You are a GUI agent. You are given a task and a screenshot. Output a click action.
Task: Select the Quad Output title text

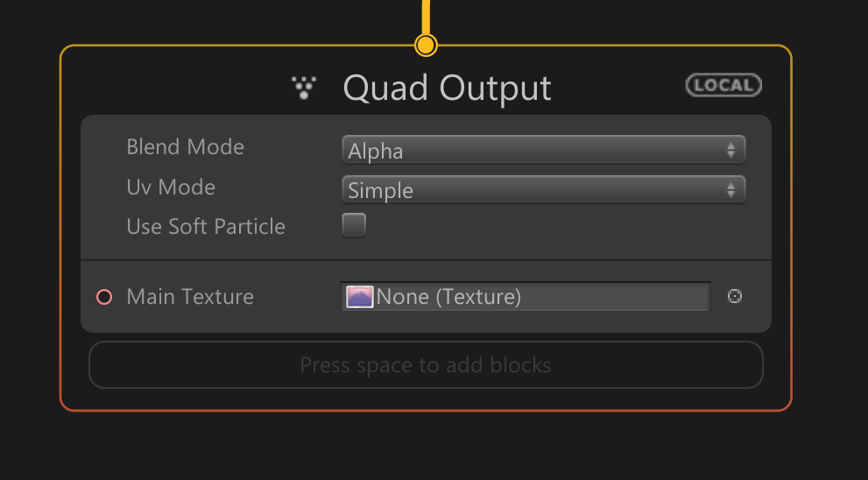pyautogui.click(x=448, y=88)
